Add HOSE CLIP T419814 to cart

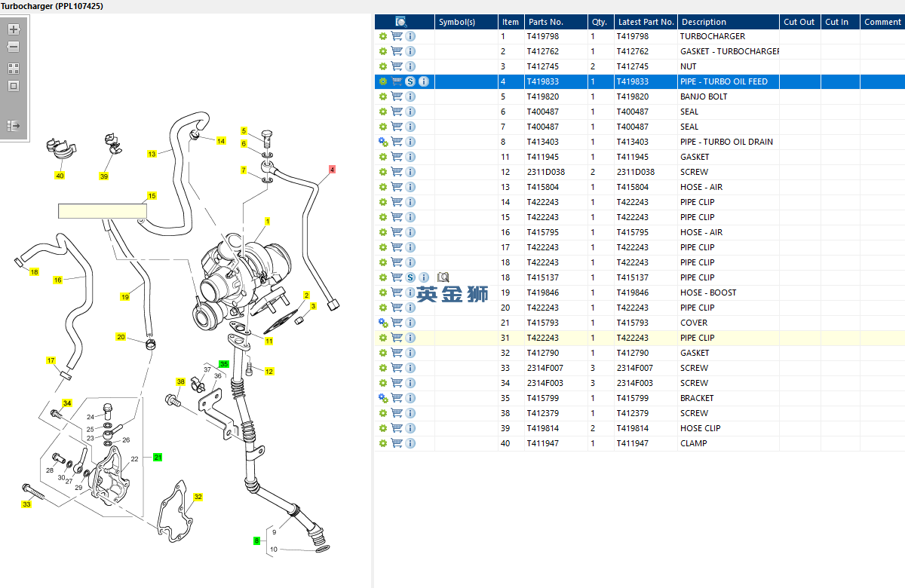pos(397,428)
